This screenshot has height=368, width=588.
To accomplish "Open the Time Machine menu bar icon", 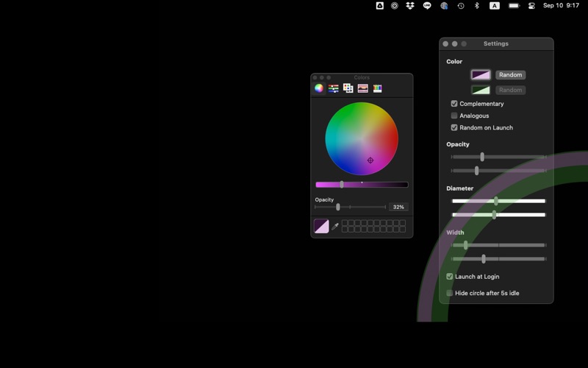I will tap(461, 6).
